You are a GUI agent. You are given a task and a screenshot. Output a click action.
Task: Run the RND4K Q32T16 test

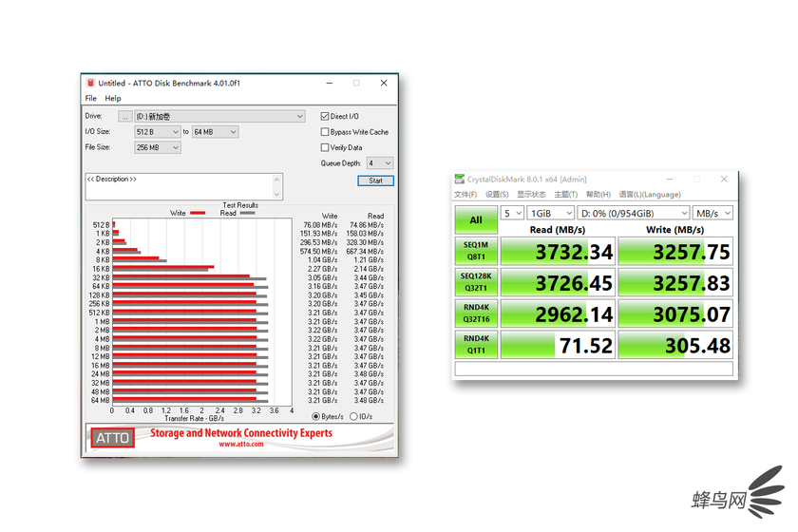point(476,313)
